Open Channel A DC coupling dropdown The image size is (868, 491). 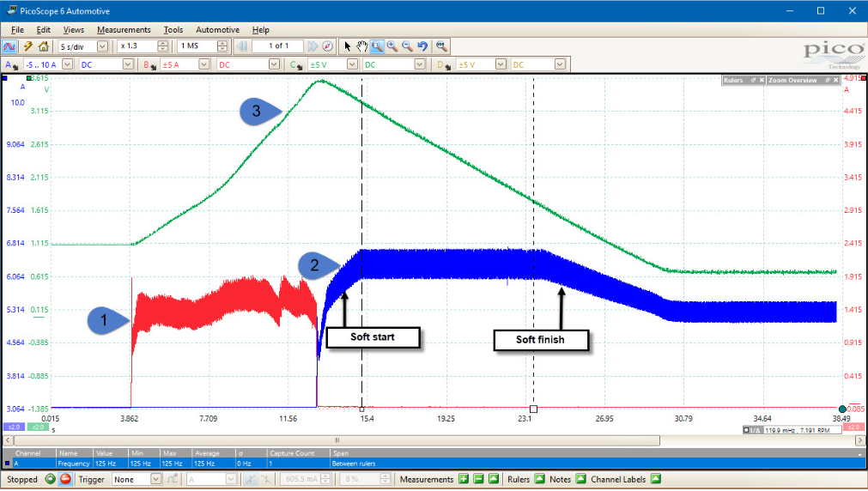[128, 64]
